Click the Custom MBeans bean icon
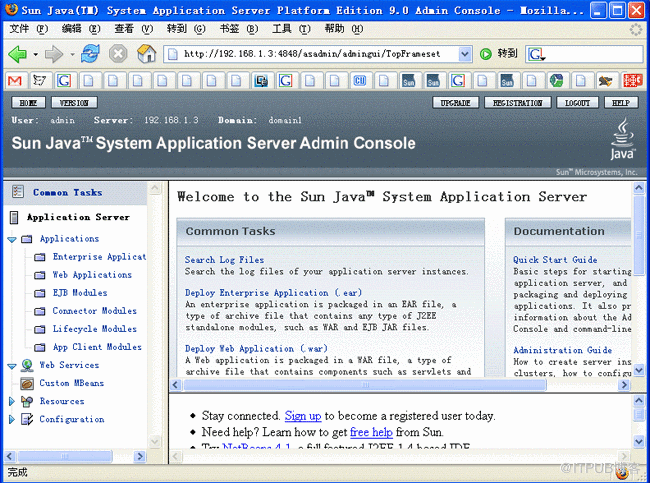This screenshot has height=483, width=650. [27, 383]
